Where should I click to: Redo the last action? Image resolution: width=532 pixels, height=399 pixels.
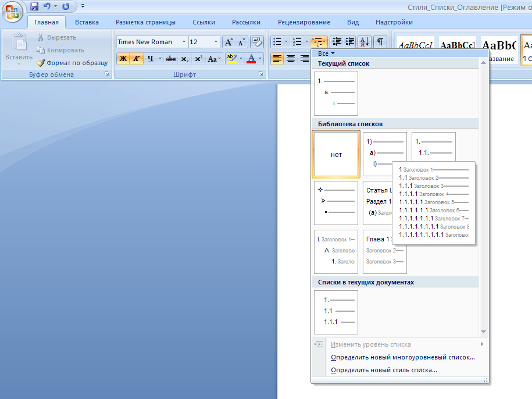pyautogui.click(x=66, y=6)
